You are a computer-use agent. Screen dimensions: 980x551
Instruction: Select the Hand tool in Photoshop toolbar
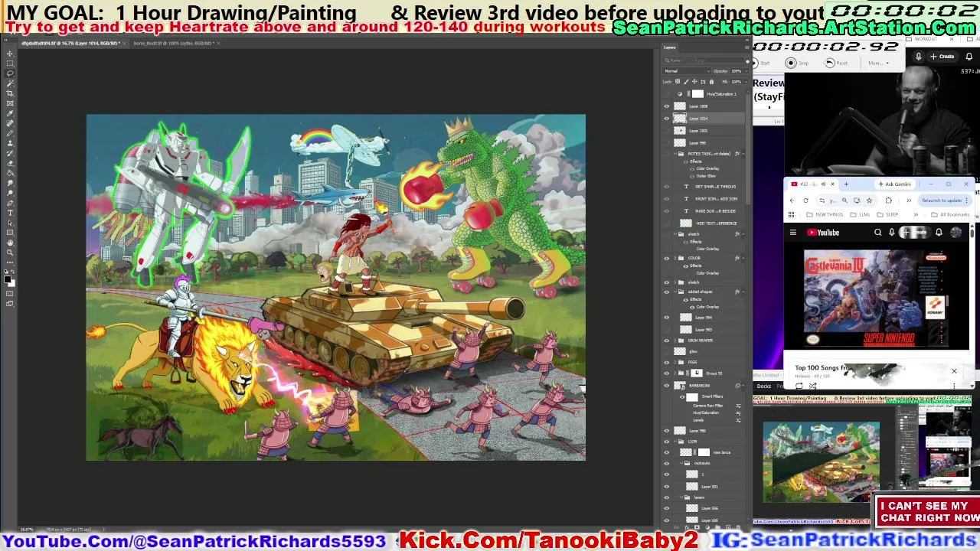point(10,243)
